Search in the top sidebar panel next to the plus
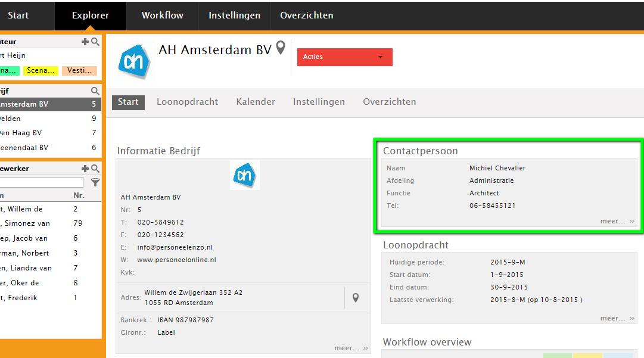This screenshot has width=644, height=358. tap(95, 42)
